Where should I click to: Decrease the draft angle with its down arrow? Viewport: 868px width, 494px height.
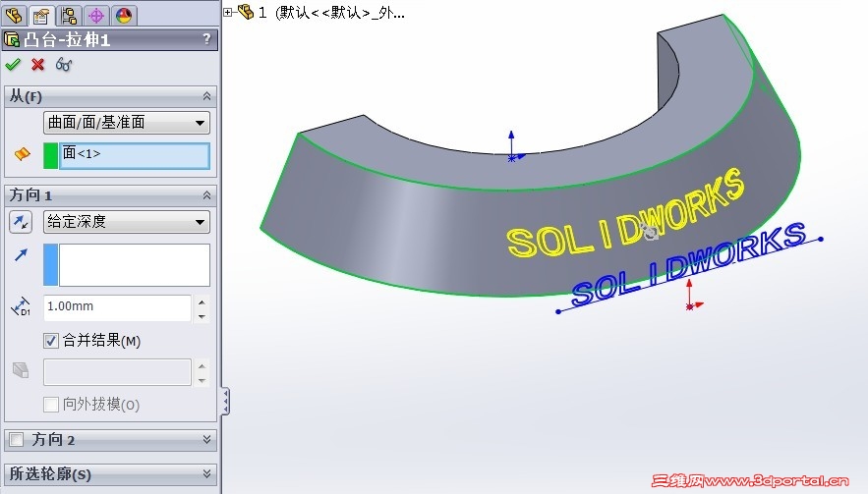[x=202, y=380]
